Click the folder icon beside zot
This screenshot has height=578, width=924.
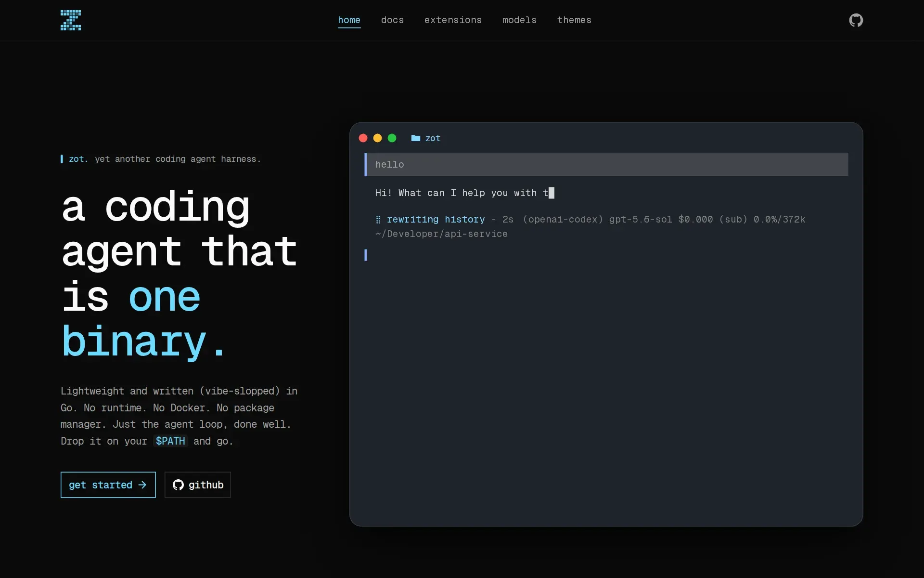point(416,138)
